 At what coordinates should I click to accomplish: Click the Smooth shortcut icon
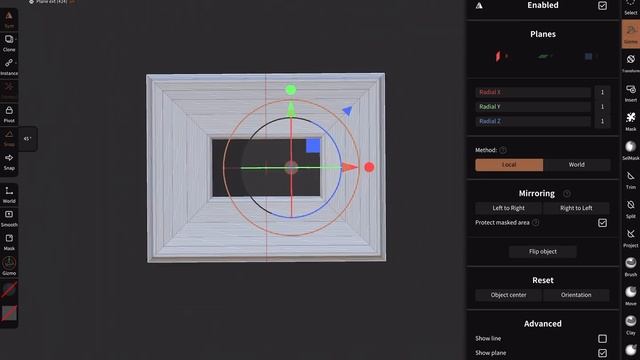tap(9, 218)
